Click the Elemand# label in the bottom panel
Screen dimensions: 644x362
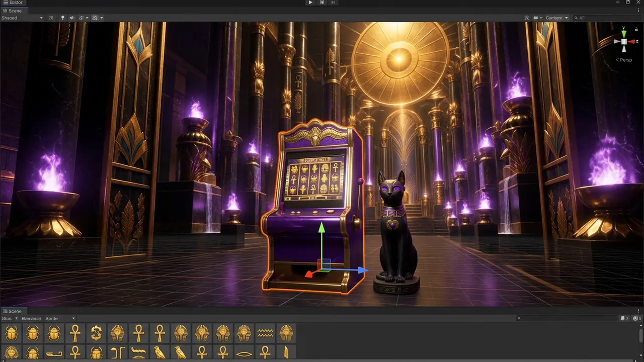31,318
